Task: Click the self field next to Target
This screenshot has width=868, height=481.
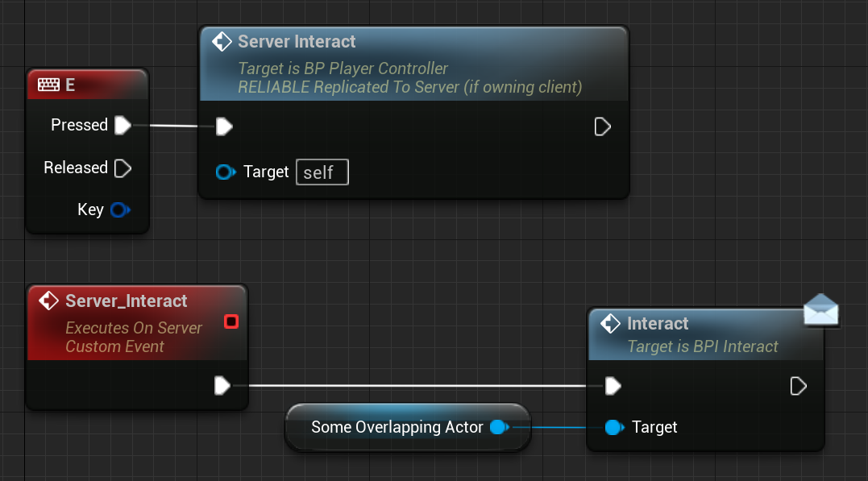Action: (x=322, y=172)
